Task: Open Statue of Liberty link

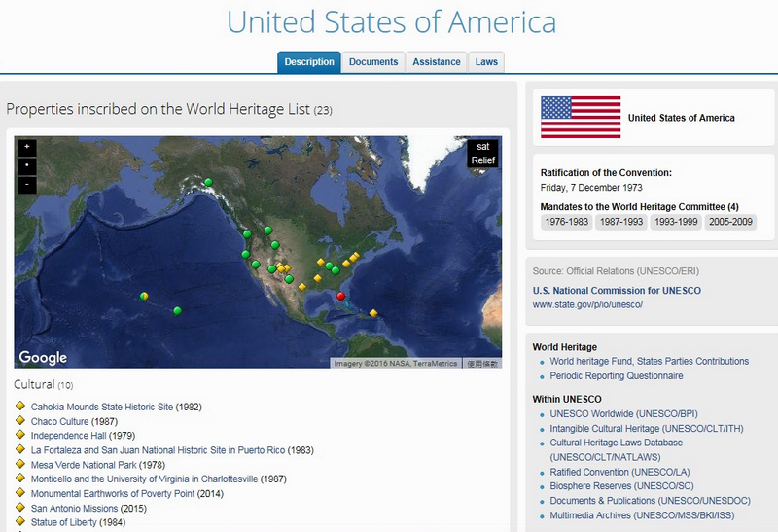Action: 63,522
